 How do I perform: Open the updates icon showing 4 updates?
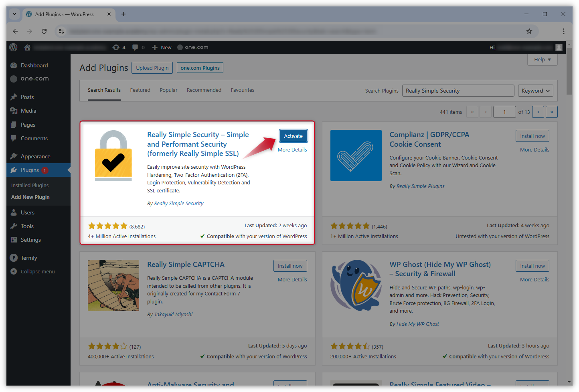(x=116, y=47)
